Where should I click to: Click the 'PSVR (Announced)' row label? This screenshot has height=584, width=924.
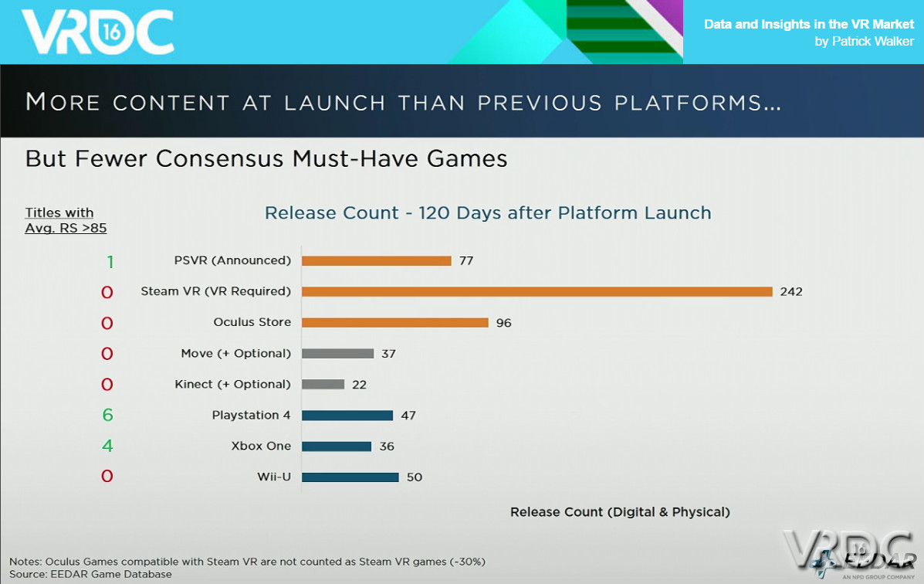(x=232, y=260)
